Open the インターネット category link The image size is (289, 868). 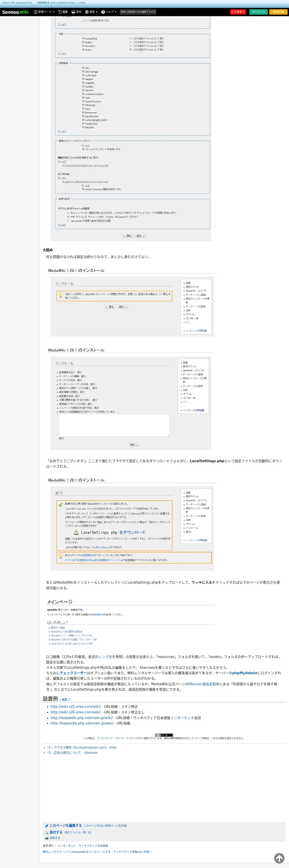pyautogui.click(x=67, y=846)
